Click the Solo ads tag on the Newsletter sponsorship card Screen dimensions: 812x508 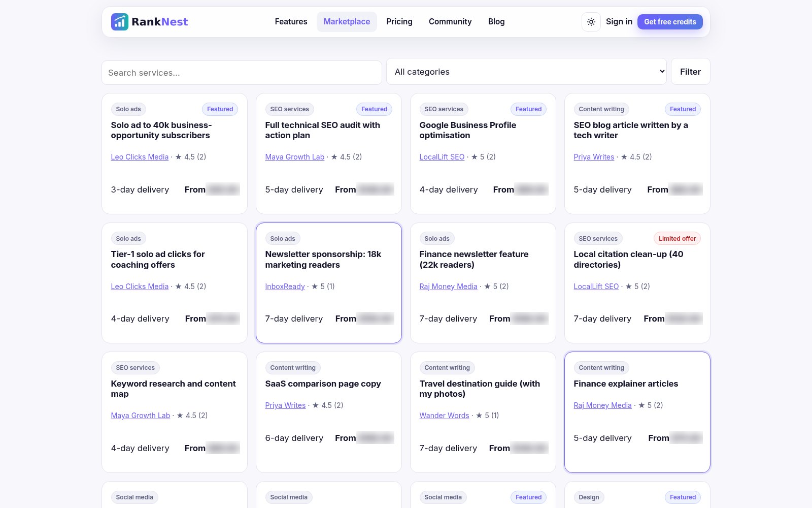click(x=283, y=239)
